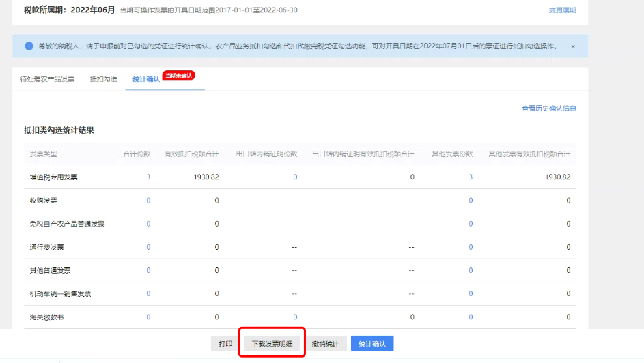Screen dimensions: 644x363
Task: Open the 免税自产农产品普通发票 合计份数 link 0
Action: [148, 224]
